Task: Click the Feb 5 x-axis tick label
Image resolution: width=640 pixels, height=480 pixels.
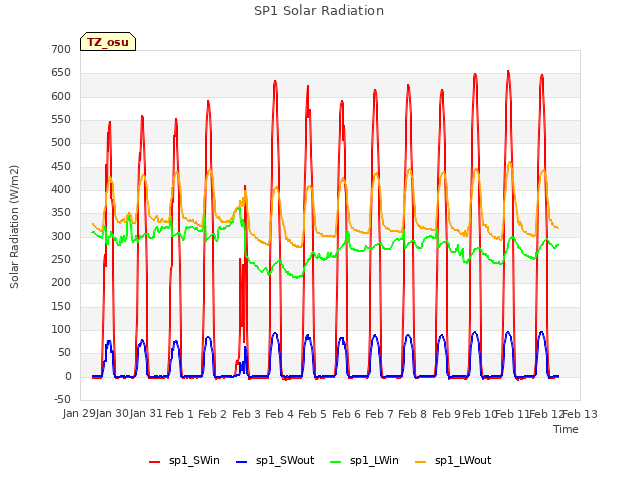Action: point(312,414)
